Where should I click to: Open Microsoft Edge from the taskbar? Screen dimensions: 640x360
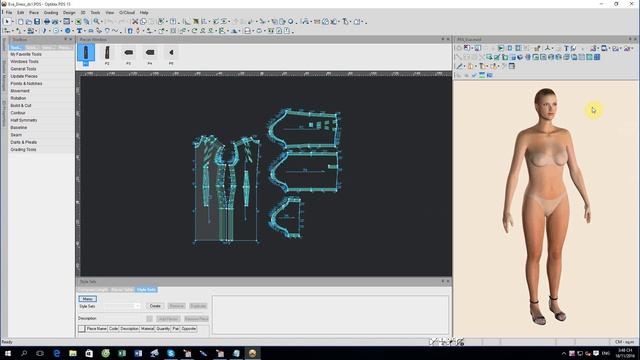pos(56,353)
